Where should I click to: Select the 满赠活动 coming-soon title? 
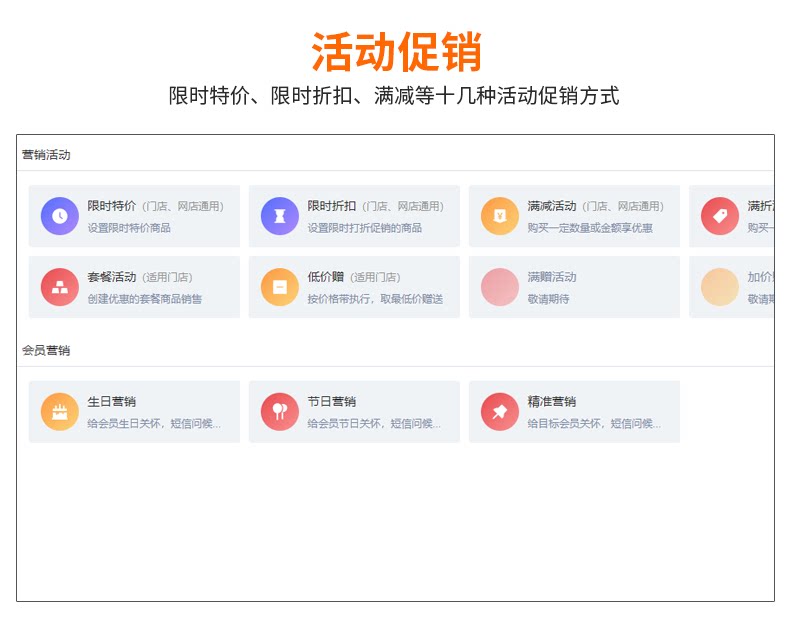tap(552, 277)
